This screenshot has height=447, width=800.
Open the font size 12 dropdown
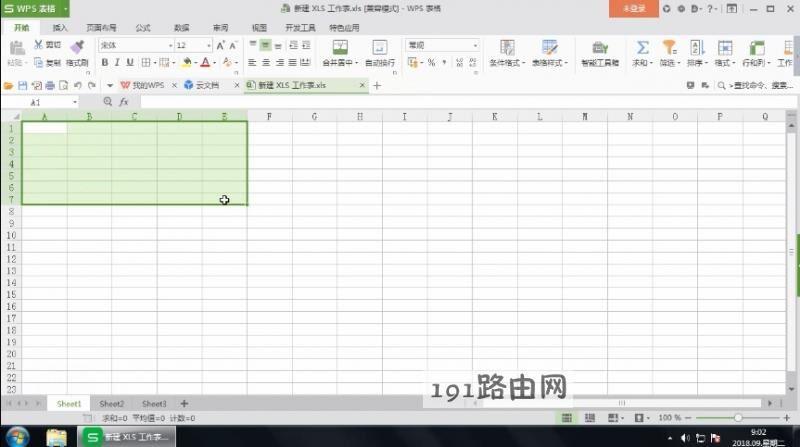click(209, 45)
